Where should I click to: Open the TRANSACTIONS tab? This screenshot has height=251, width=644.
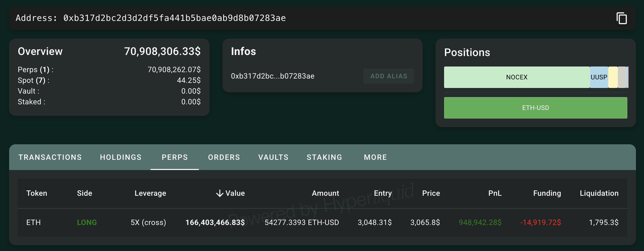click(x=50, y=157)
